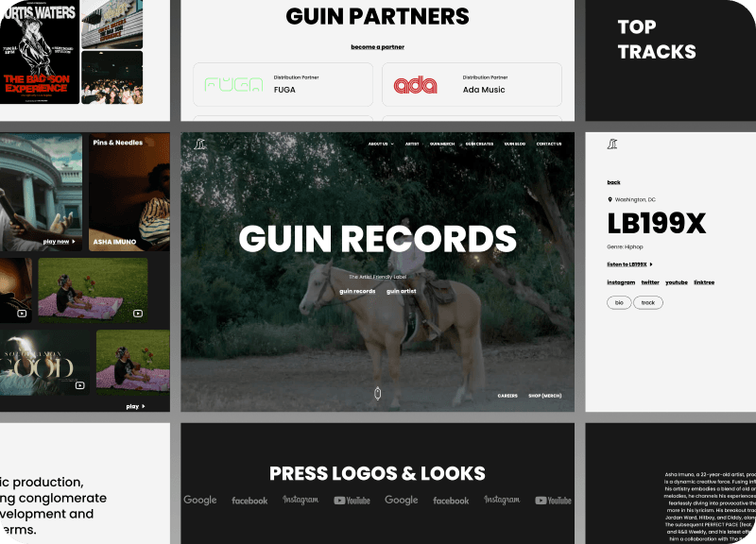Image resolution: width=756 pixels, height=544 pixels.
Task: Click the second Instagram press logo
Action: point(502,500)
